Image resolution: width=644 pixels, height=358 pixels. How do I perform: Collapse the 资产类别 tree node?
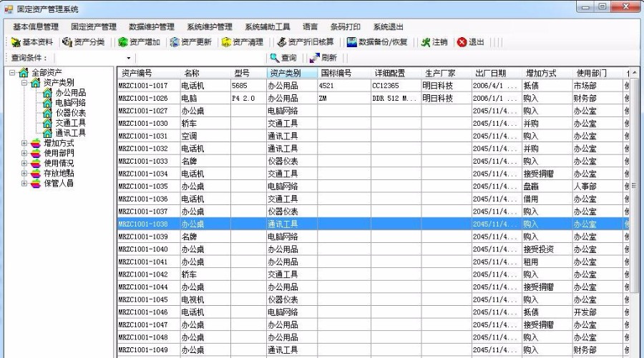pos(25,83)
